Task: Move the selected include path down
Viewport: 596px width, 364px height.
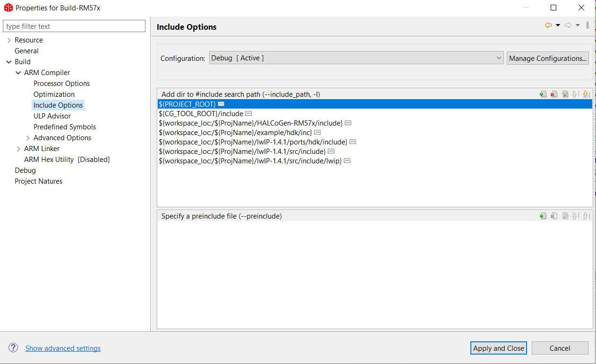Action: (586, 94)
